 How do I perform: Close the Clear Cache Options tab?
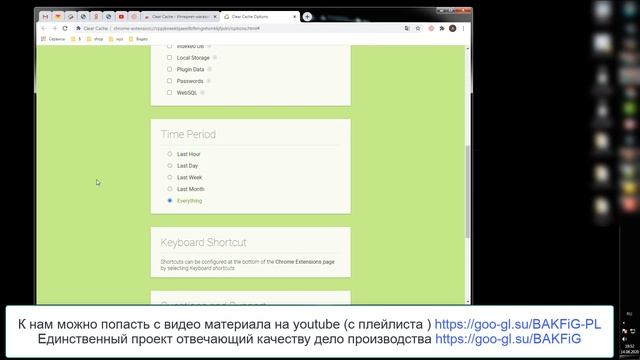(295, 17)
